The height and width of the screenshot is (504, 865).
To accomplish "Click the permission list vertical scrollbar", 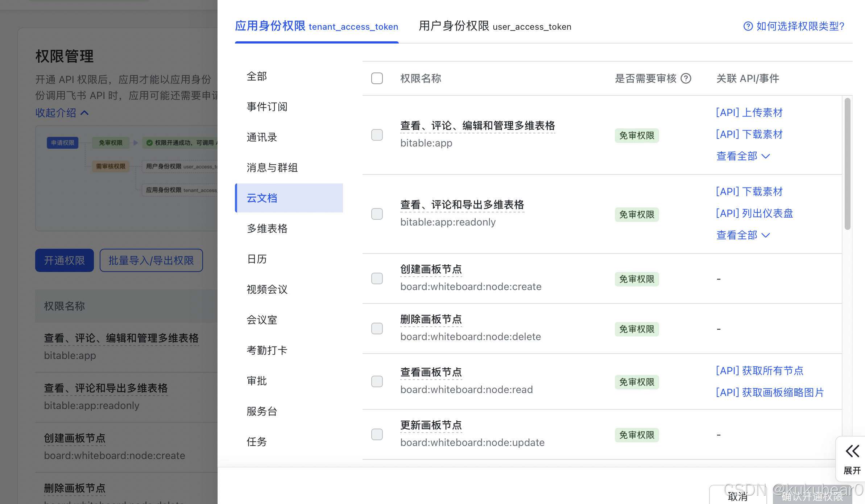I will click(847, 164).
